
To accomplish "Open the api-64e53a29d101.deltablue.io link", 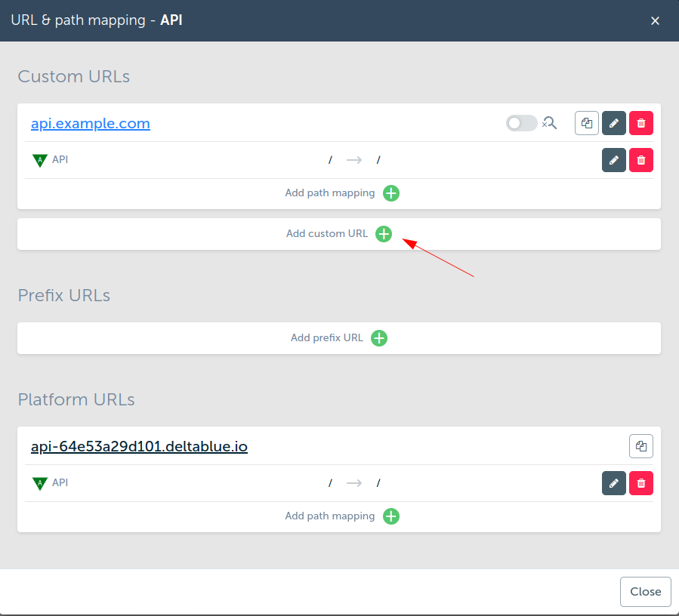I will 139,447.
